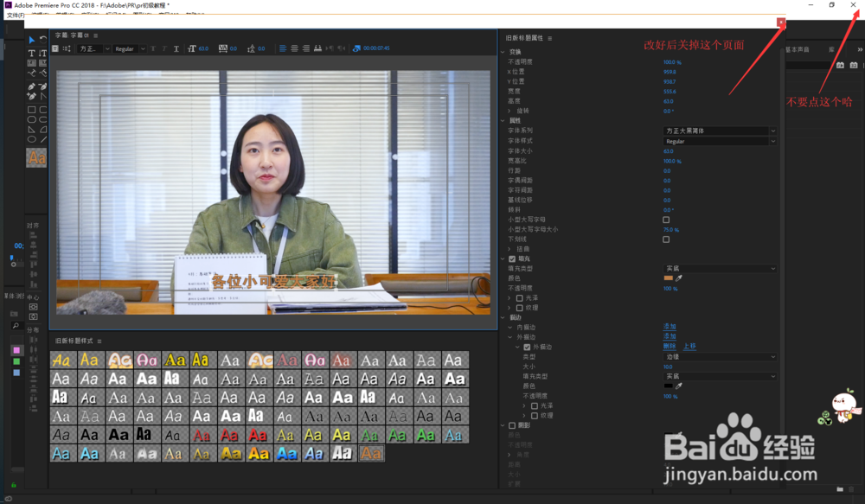Viewport: 865px width, 504px height.
Task: Open the outer stroke 类型 dropdown showing 边缘
Action: pyautogui.click(x=720, y=357)
